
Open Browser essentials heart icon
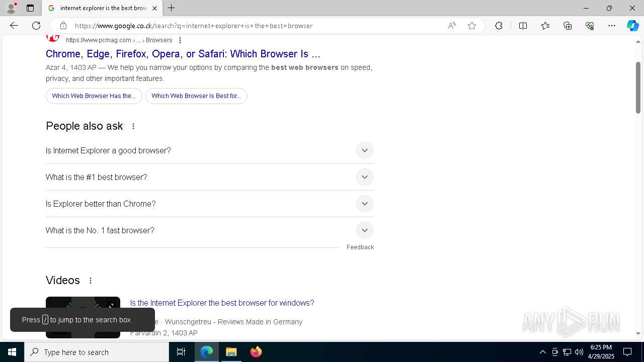point(590,26)
